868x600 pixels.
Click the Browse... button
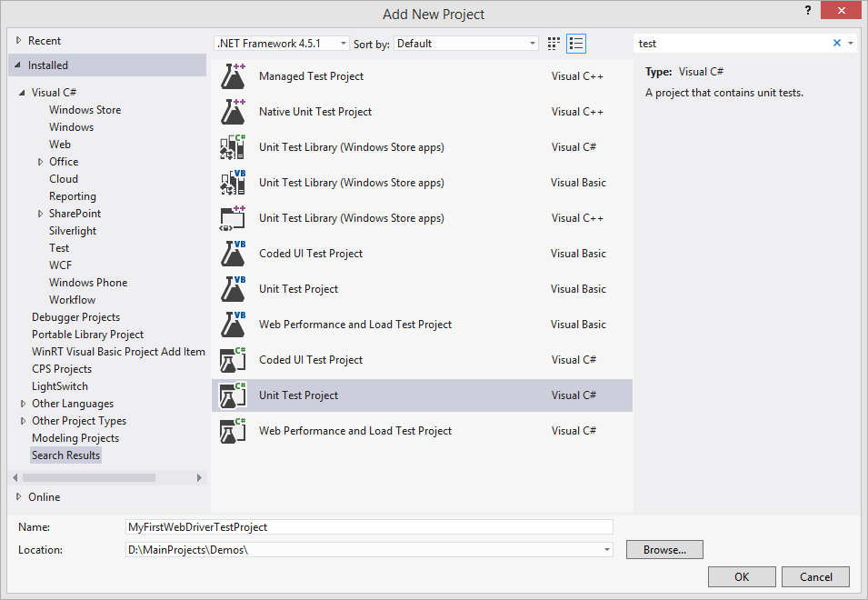[664, 550]
